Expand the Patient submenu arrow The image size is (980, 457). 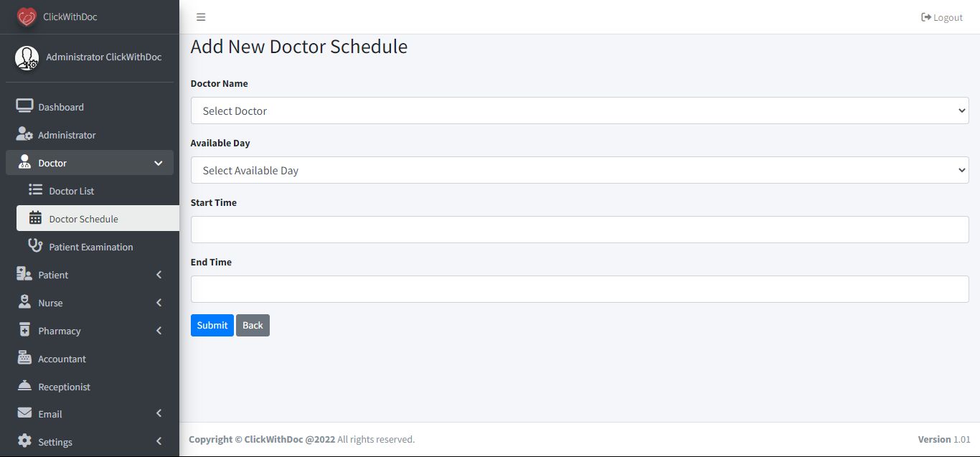point(159,275)
